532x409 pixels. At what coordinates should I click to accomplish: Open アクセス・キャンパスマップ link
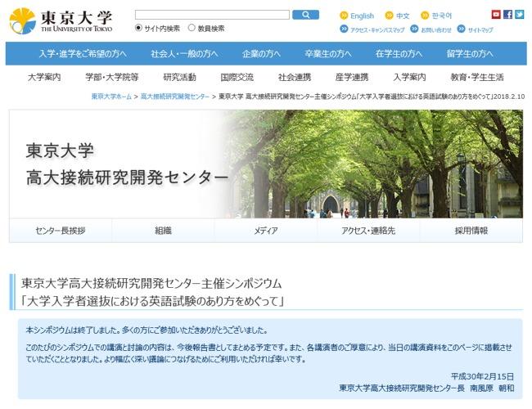click(x=377, y=29)
